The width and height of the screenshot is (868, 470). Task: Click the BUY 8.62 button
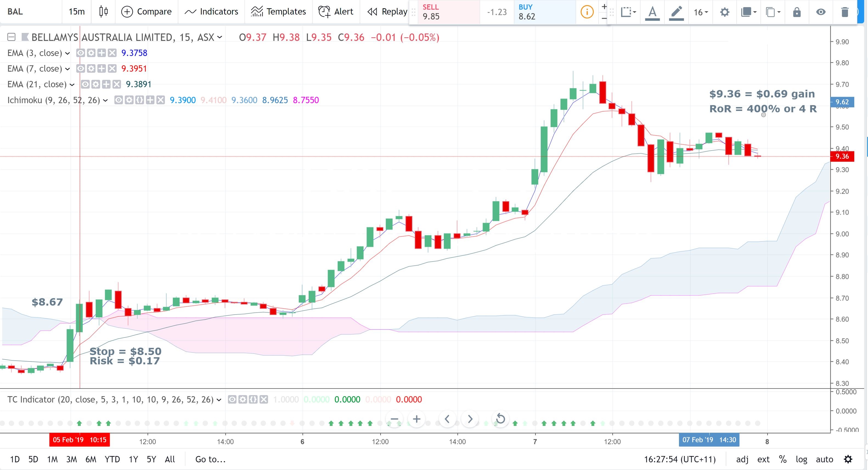click(545, 12)
